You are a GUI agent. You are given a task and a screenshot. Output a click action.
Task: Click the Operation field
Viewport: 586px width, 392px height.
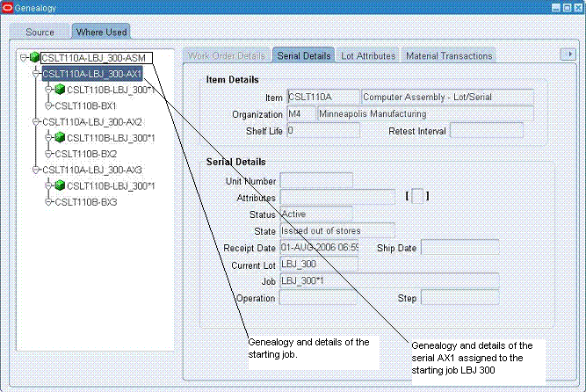[x=318, y=298]
